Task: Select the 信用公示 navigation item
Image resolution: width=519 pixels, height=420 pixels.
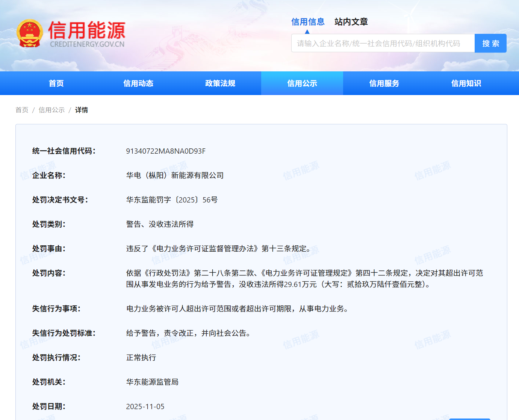Action: click(302, 83)
